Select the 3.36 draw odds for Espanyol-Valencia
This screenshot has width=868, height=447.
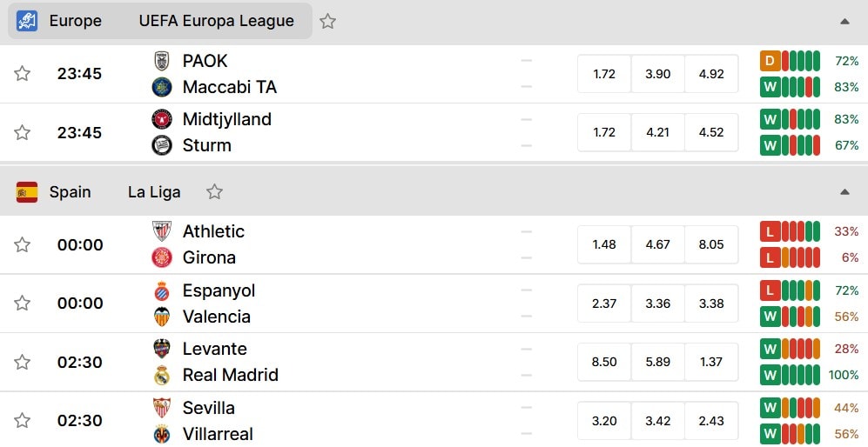point(657,304)
